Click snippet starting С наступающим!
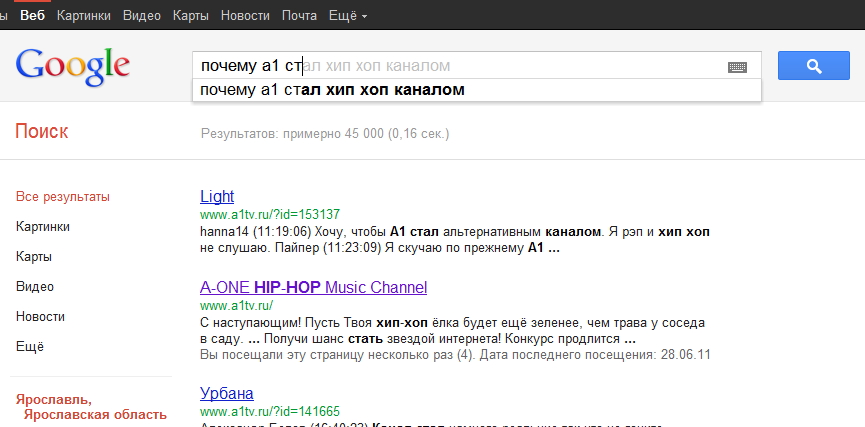The image size is (865, 427). tap(452, 330)
